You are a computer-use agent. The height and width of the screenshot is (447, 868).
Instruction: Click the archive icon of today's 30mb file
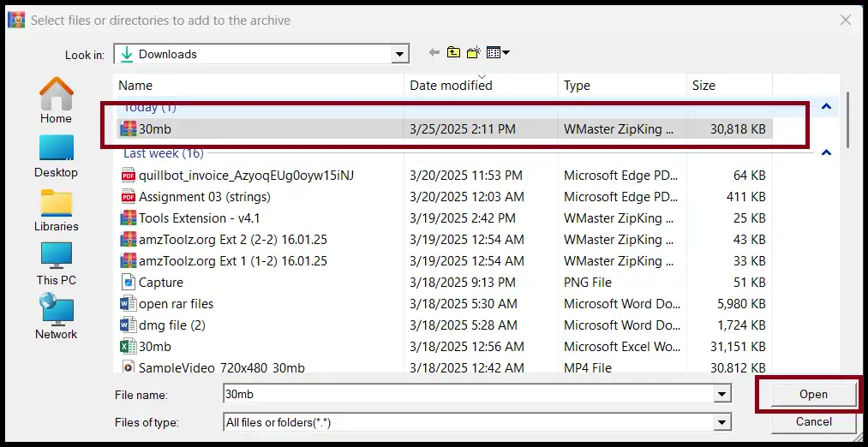128,129
